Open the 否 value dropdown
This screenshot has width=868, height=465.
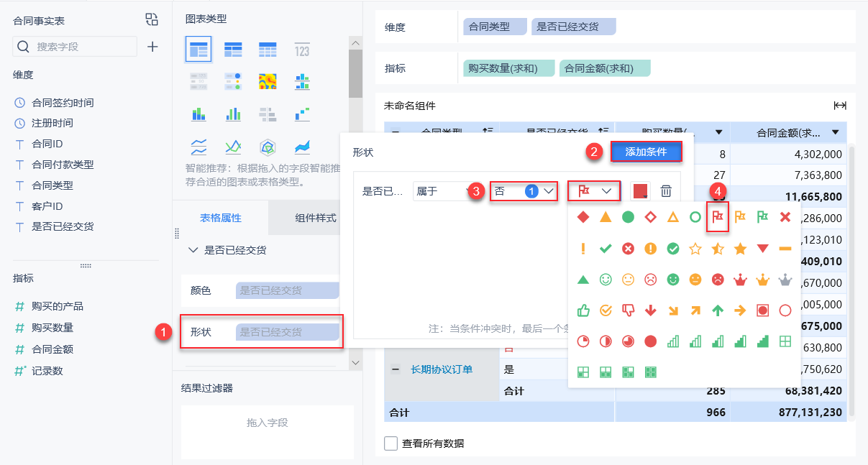click(524, 190)
